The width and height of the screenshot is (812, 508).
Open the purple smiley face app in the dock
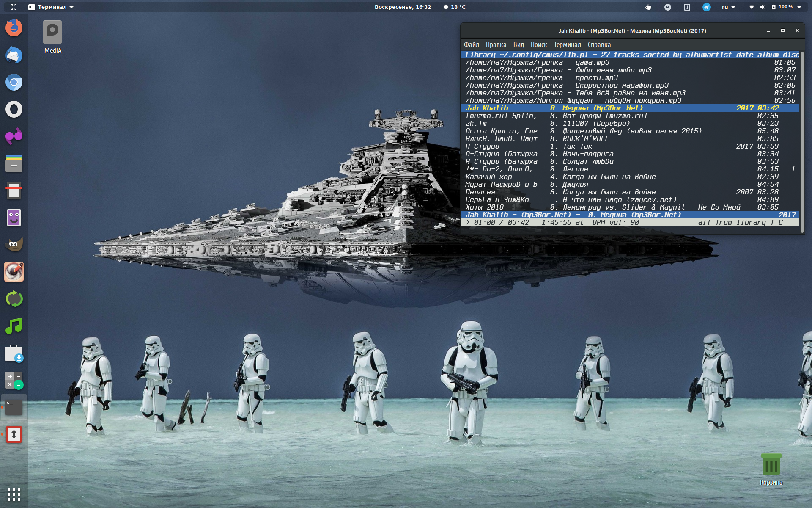click(14, 218)
